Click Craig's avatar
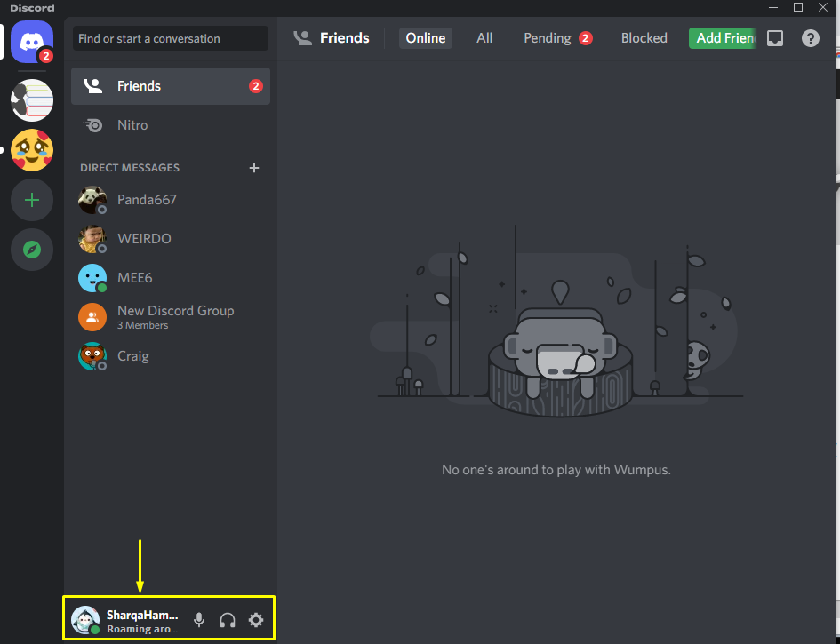The width and height of the screenshot is (840, 644). coord(92,356)
